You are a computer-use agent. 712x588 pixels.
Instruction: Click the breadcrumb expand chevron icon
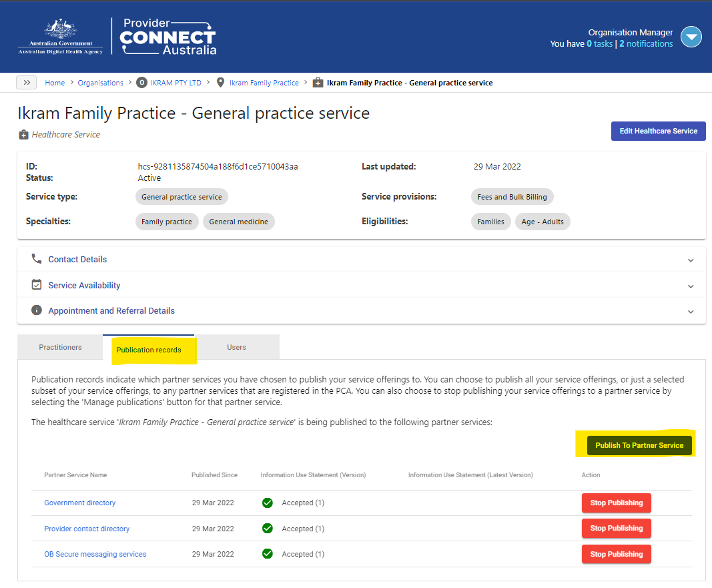[x=26, y=82]
